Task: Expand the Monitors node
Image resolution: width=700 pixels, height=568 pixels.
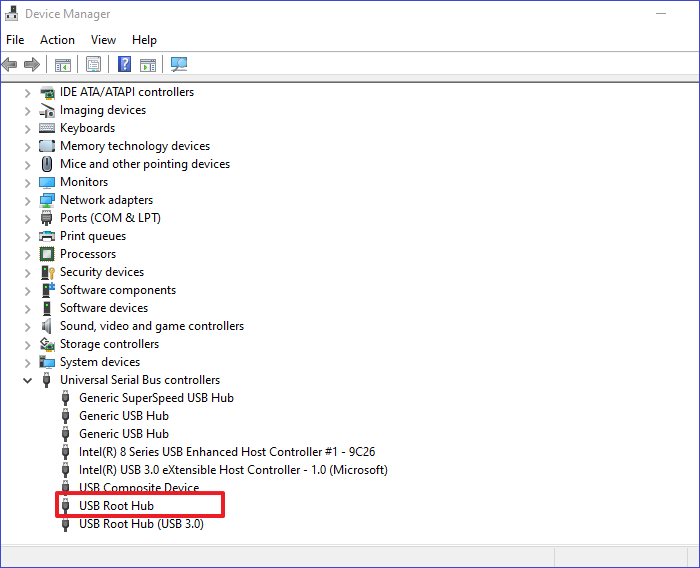Action: (28, 183)
